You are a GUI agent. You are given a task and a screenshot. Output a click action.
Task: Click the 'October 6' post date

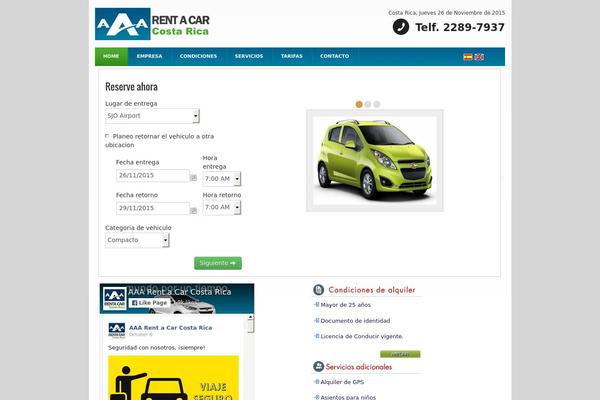tap(140, 335)
